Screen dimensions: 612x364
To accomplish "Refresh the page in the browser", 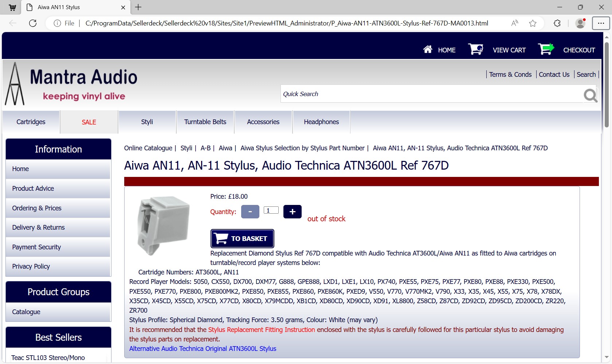I will (33, 23).
